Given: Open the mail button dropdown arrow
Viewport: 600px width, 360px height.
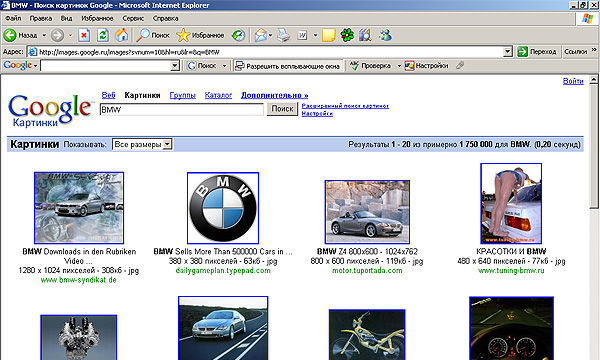Looking at the screenshot, I should pyautogui.click(x=270, y=36).
